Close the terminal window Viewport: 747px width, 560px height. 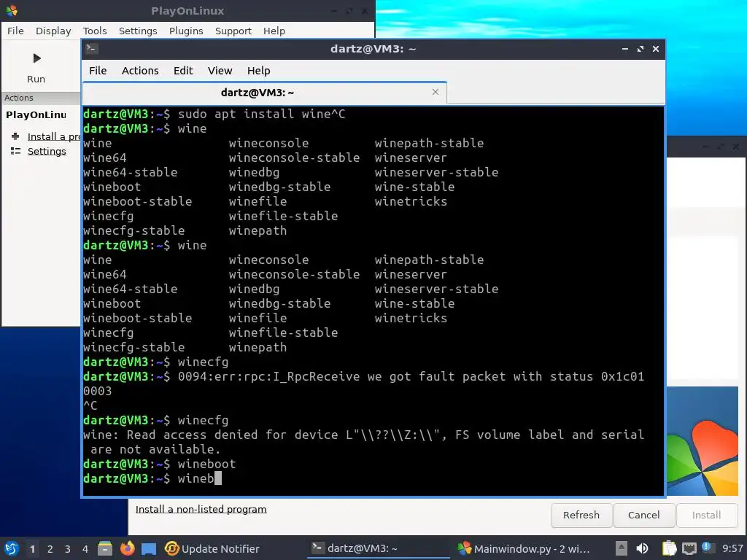pyautogui.click(x=656, y=49)
